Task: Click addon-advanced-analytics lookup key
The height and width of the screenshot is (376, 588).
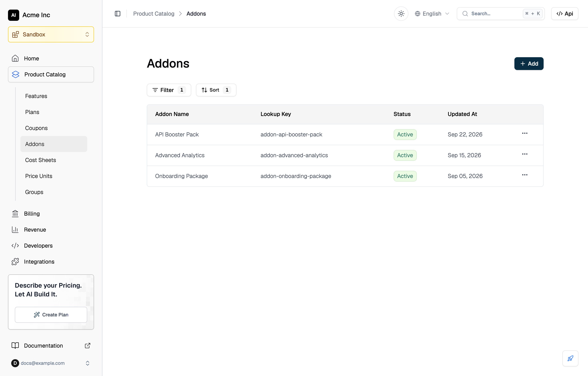Action: (x=294, y=155)
